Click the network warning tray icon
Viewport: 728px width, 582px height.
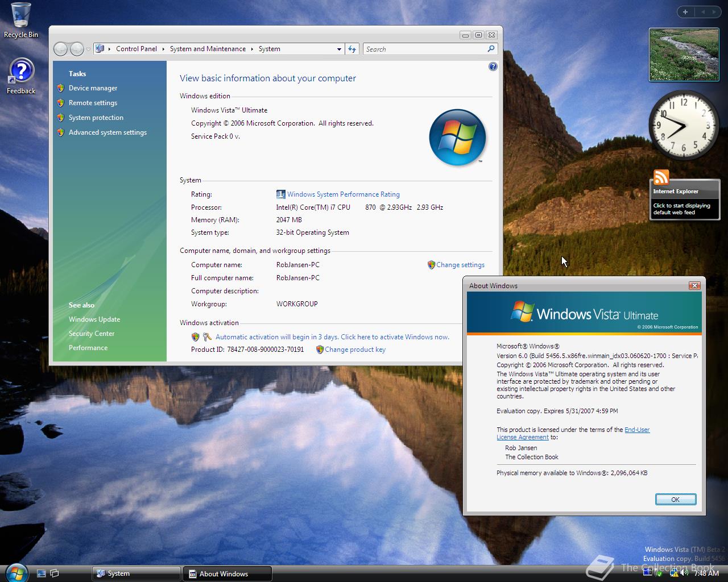[x=673, y=573]
